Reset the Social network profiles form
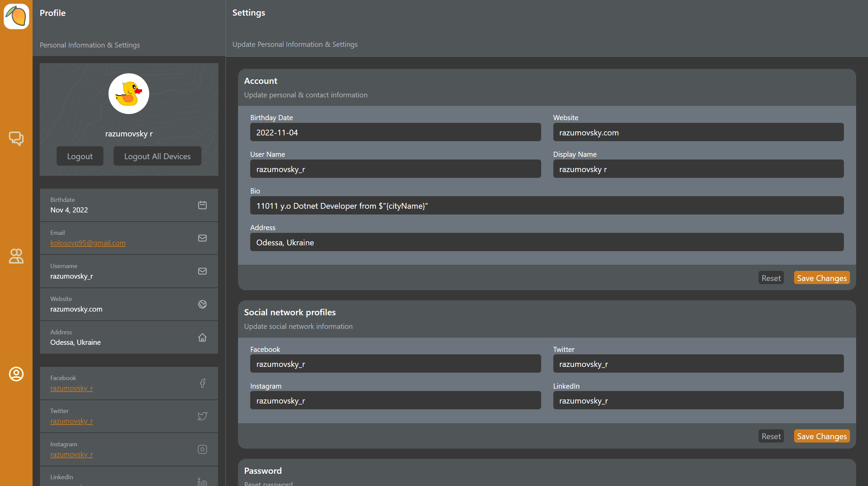The width and height of the screenshot is (868, 486). (771, 436)
